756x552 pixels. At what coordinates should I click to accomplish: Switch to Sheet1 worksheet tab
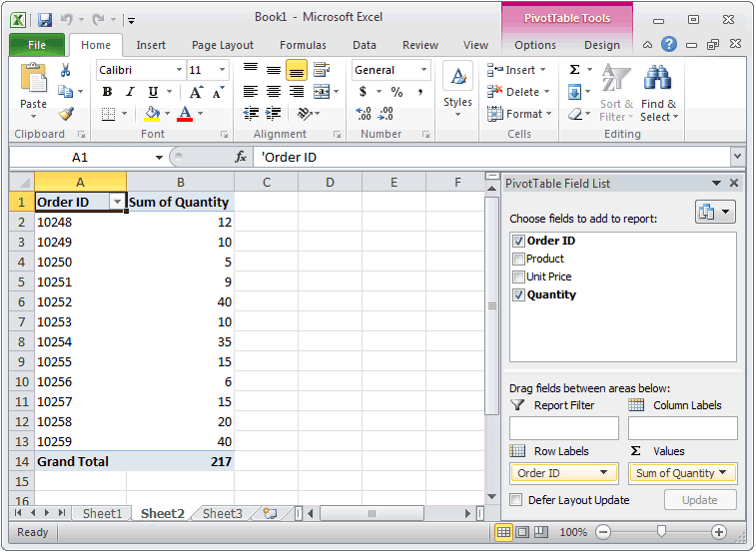tap(102, 513)
